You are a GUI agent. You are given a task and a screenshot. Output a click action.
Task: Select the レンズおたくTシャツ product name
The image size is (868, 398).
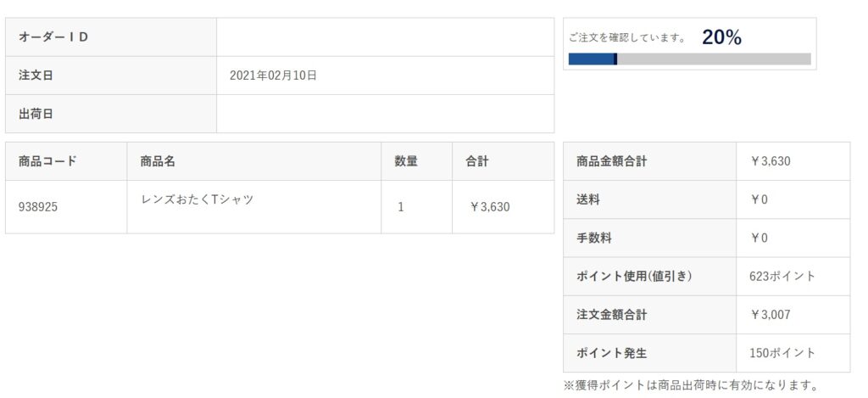(x=198, y=199)
